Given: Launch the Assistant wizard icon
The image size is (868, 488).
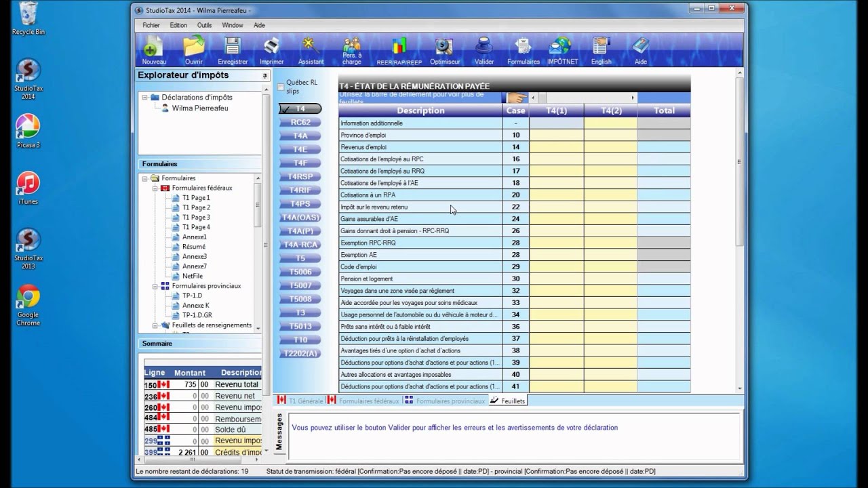Looking at the screenshot, I should [x=311, y=50].
